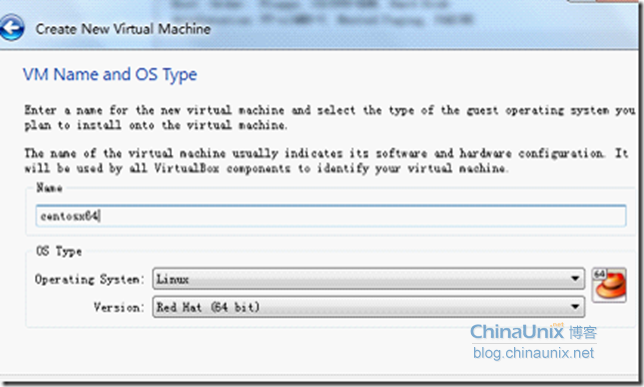Image resolution: width=644 pixels, height=387 pixels.
Task: Click the 'OS Type' group label
Action: pos(59,251)
